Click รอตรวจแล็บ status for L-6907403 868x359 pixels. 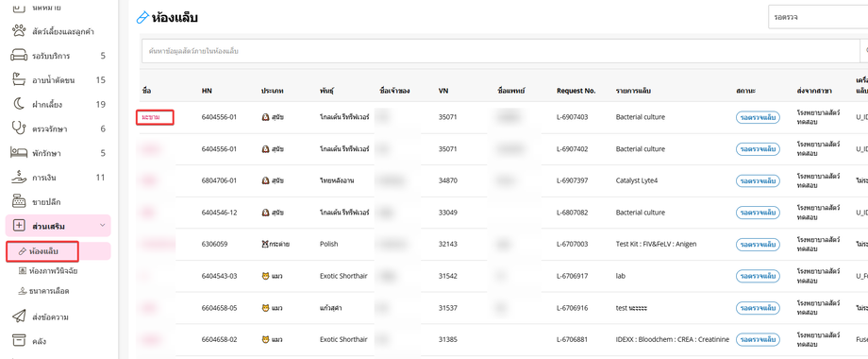[x=758, y=117]
